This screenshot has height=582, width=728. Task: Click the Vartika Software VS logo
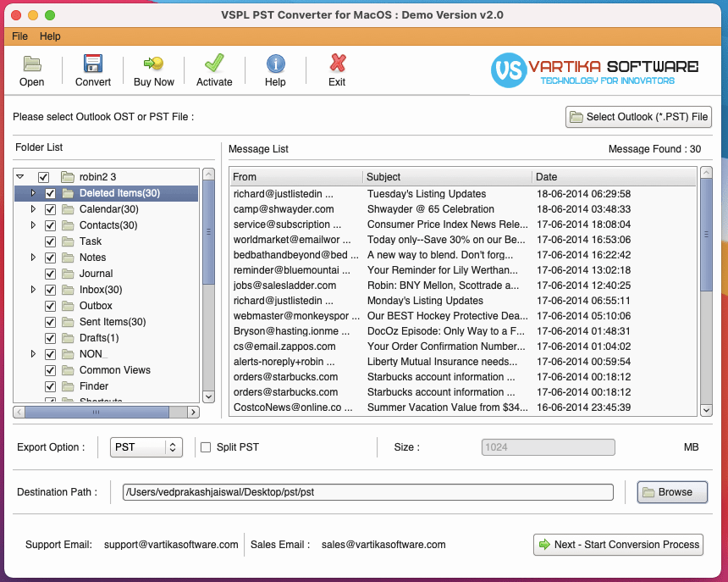coord(509,70)
